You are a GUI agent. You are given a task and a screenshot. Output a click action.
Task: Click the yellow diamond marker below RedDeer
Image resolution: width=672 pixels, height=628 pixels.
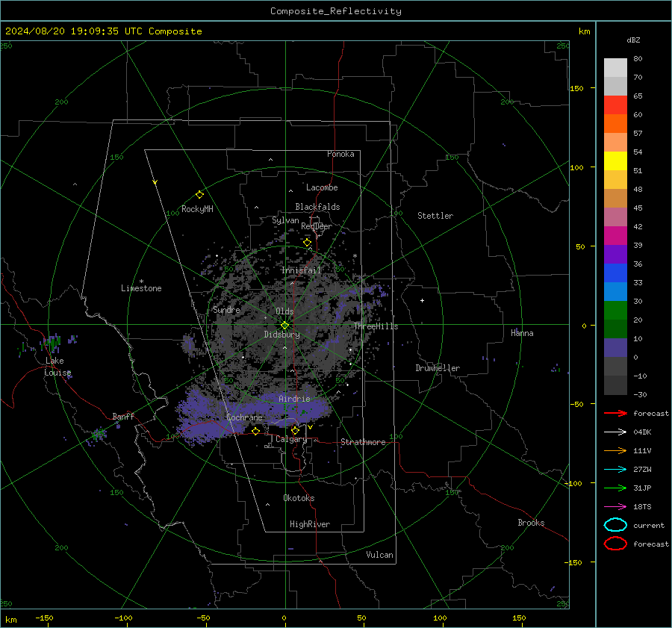[x=307, y=243]
